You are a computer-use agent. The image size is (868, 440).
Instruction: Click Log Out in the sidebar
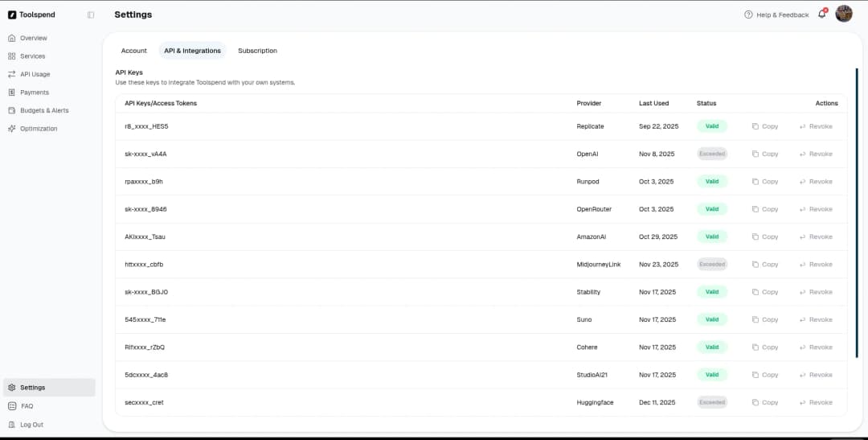point(31,425)
